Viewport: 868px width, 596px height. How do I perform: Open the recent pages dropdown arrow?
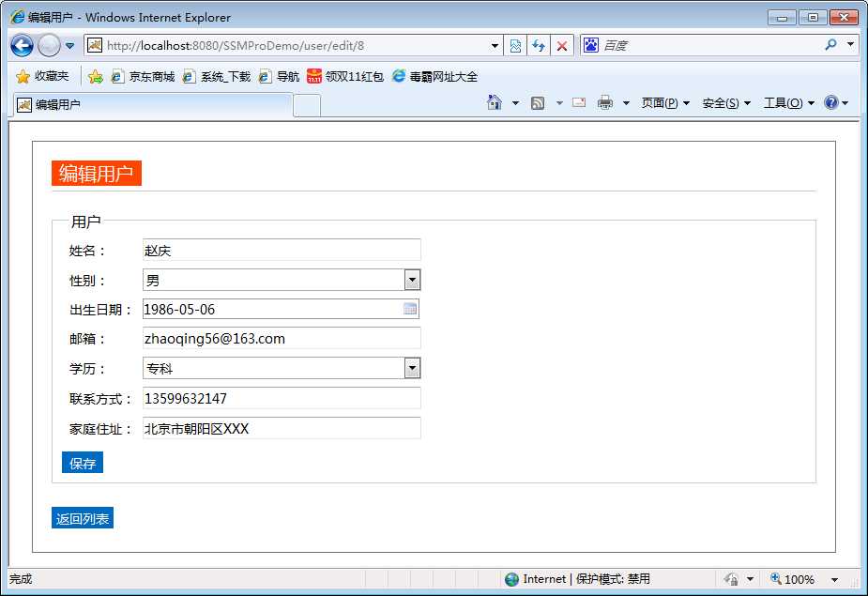[69, 45]
